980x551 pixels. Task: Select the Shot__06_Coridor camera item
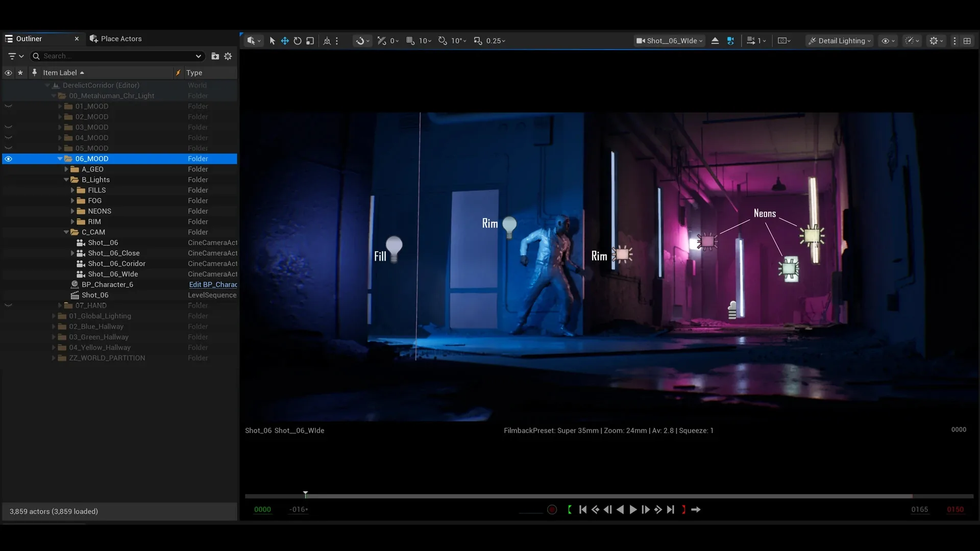tap(116, 264)
